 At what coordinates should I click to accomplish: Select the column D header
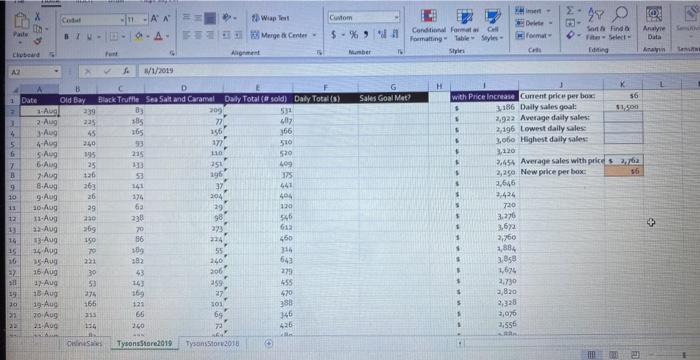[x=184, y=88]
